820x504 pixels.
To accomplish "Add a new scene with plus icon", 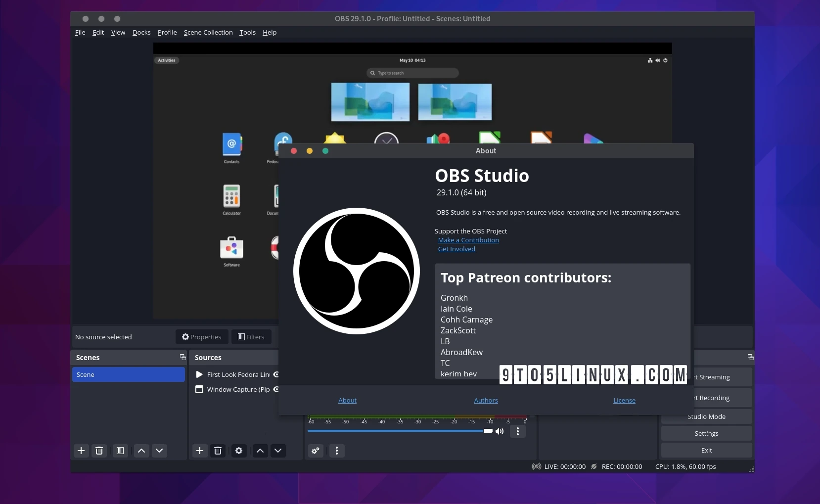I will click(81, 451).
